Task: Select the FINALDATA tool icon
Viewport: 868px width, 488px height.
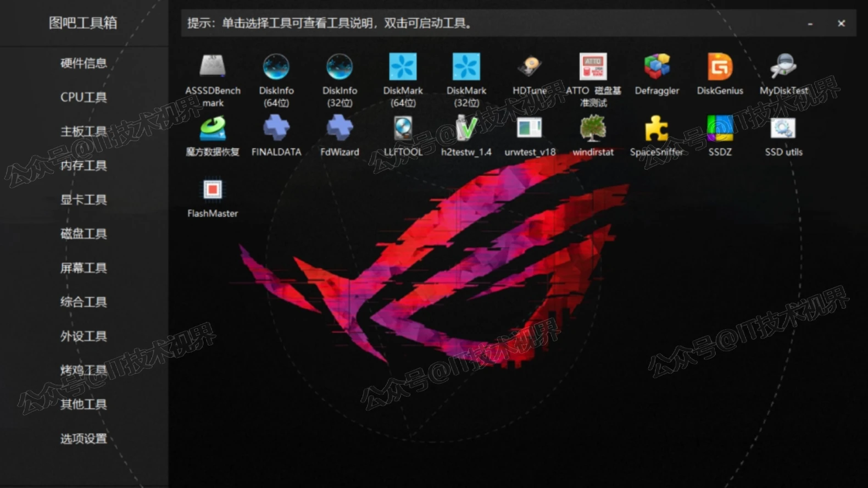Action: (276, 128)
